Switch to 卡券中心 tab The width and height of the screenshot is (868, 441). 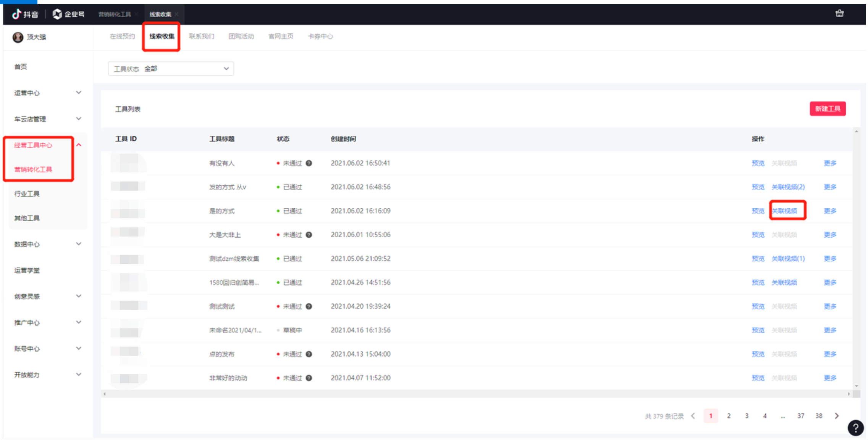pos(321,36)
